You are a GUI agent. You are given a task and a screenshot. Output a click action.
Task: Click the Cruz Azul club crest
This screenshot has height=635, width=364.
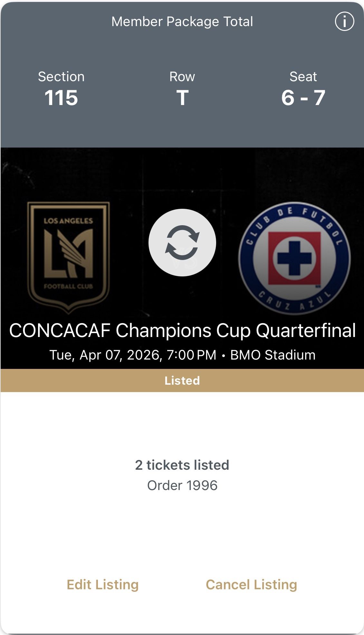tap(294, 258)
